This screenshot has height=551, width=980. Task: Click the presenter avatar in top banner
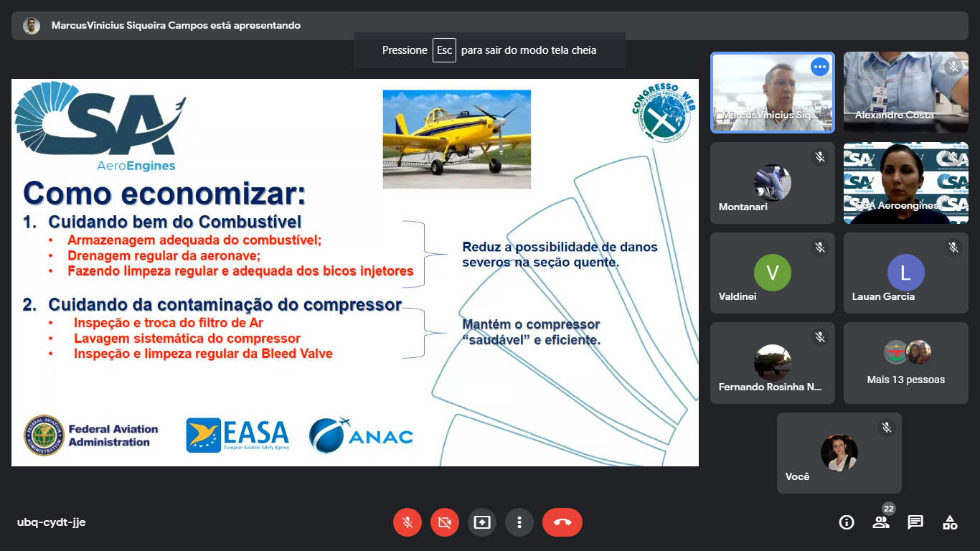tap(32, 26)
